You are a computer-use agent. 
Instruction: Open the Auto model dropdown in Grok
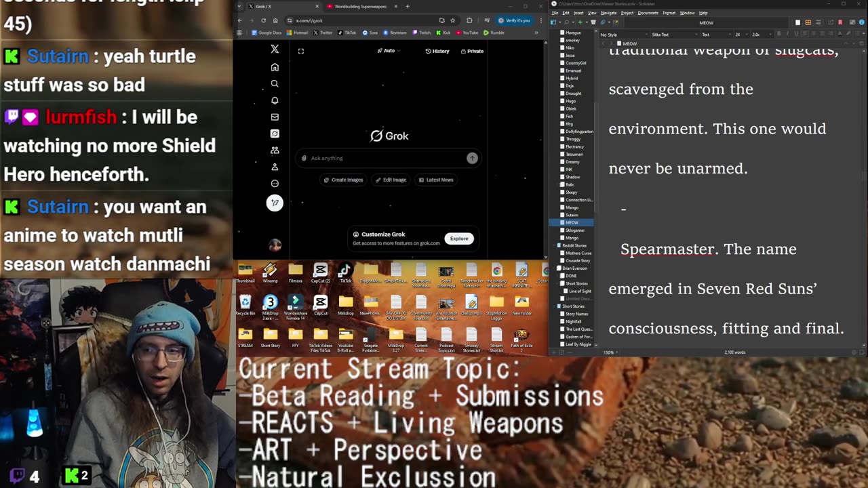[x=389, y=51]
